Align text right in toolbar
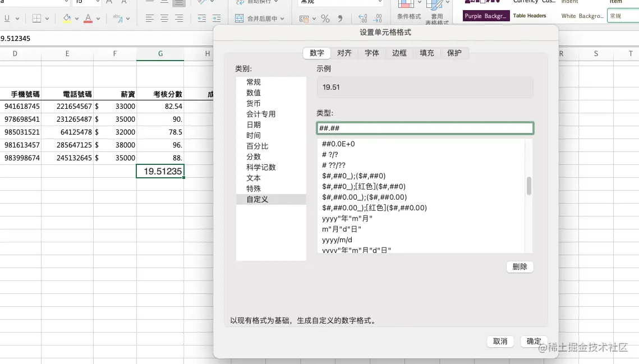Viewport: 639px width, 364px height. (179, 19)
